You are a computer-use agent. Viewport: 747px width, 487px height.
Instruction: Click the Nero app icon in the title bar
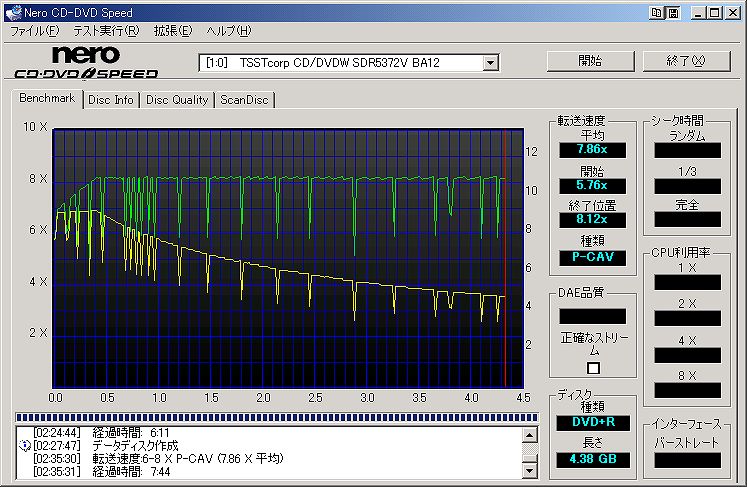tap(13, 12)
